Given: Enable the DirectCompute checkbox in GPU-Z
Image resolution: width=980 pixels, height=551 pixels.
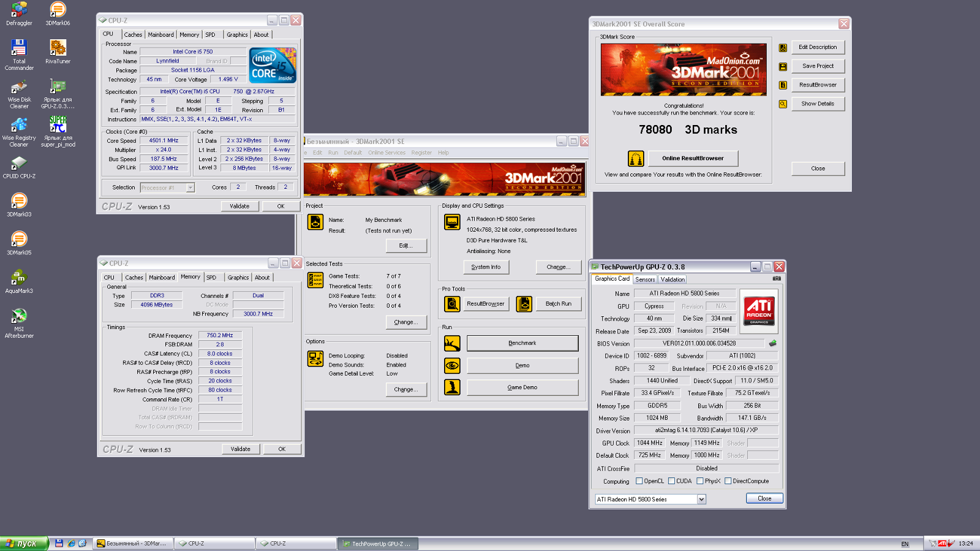Looking at the screenshot, I should pos(728,481).
